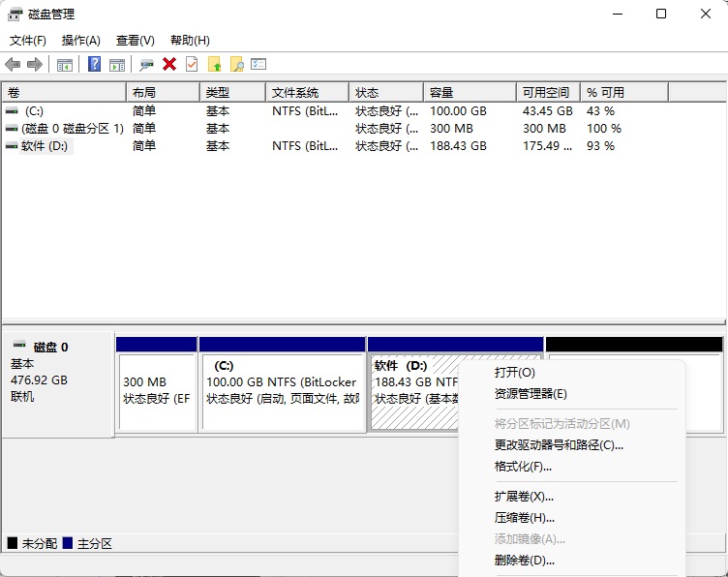Click the drive icon beside (C:) row

pyautogui.click(x=12, y=111)
